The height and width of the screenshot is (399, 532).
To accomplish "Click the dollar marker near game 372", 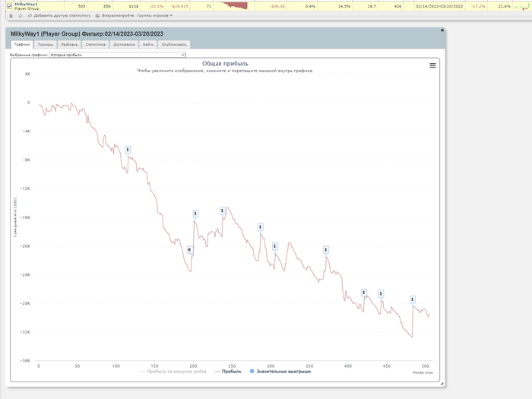I will click(326, 250).
